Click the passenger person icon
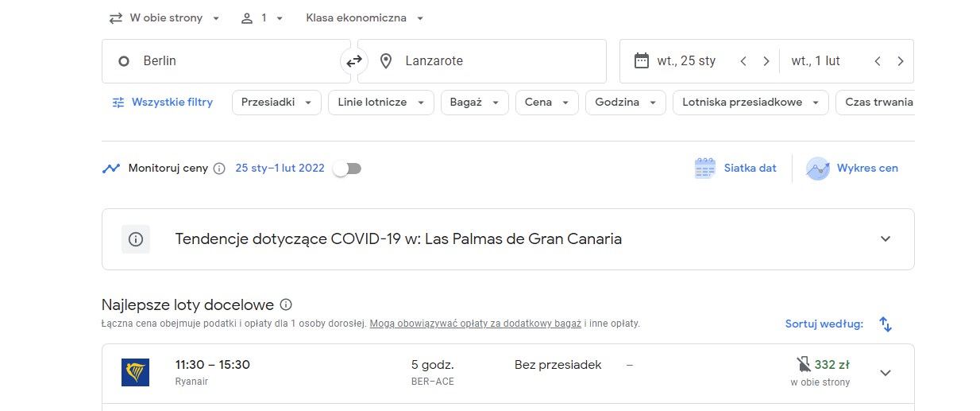 (247, 17)
